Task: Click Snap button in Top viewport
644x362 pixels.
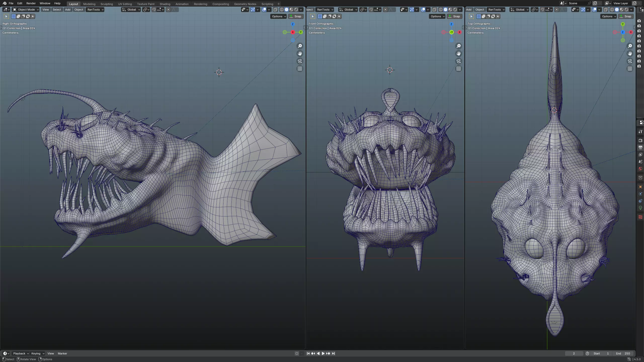Action: click(x=626, y=16)
